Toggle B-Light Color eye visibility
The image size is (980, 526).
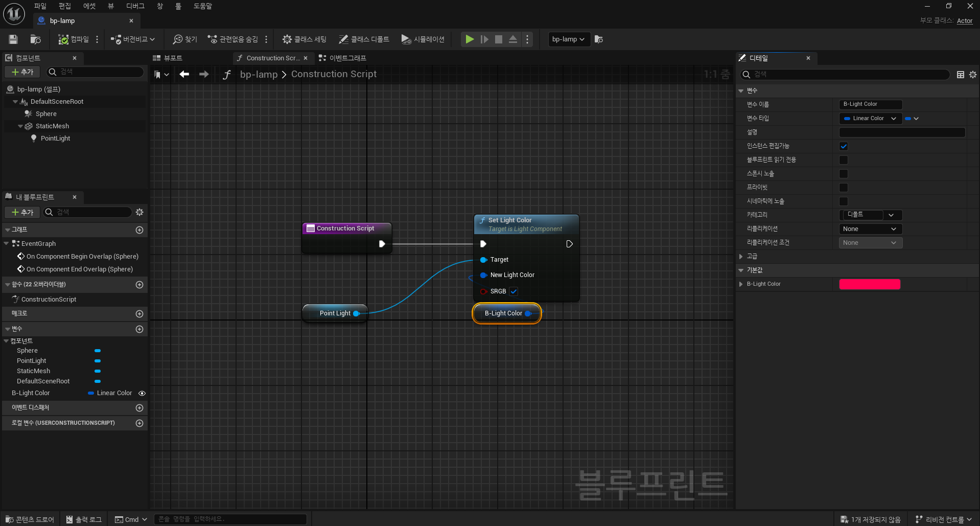click(x=142, y=394)
